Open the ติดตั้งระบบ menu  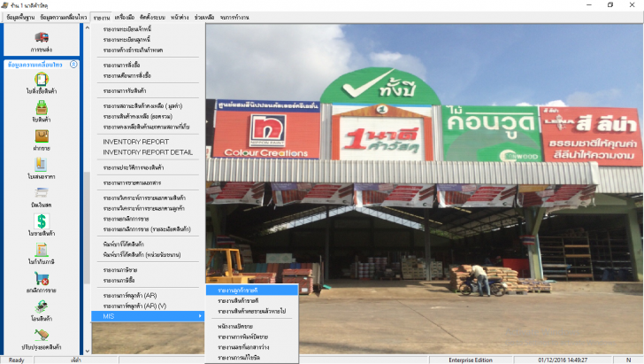[152, 18]
